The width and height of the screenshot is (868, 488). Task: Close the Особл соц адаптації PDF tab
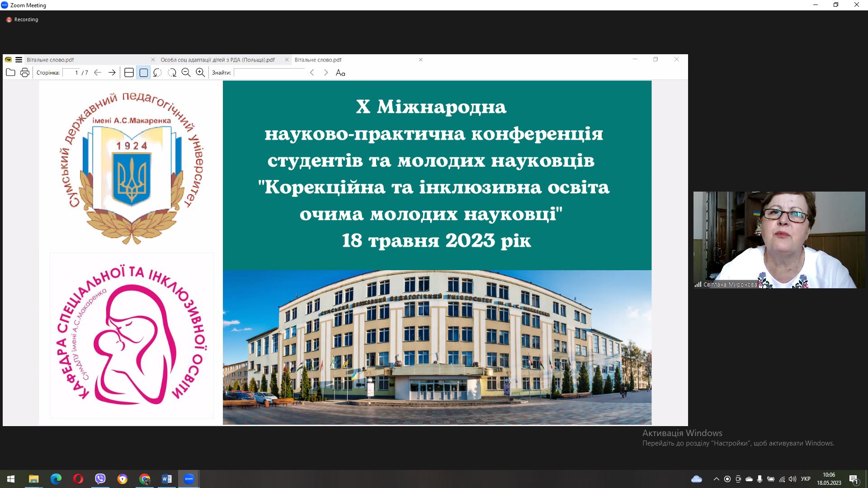(287, 60)
